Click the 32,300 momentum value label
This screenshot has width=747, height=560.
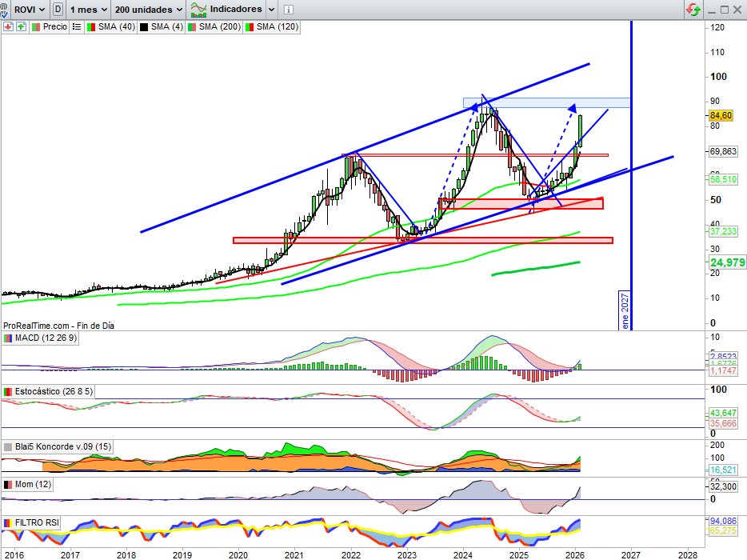click(723, 486)
